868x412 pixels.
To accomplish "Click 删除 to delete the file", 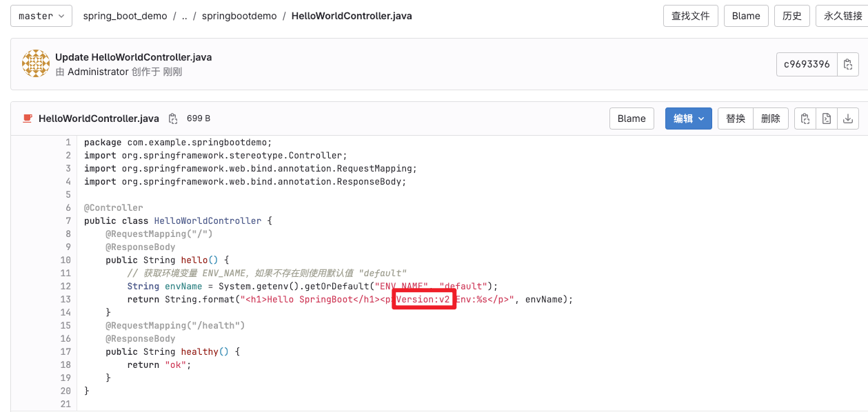I will (x=770, y=118).
